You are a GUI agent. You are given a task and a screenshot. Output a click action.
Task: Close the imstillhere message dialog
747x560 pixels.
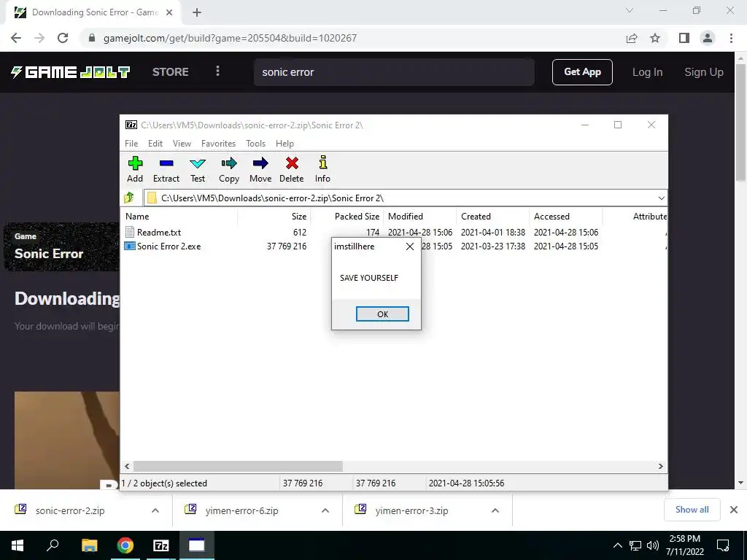click(410, 246)
